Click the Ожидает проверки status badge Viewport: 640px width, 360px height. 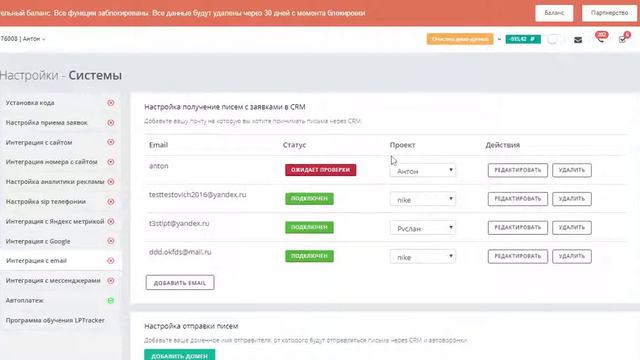[320, 170]
